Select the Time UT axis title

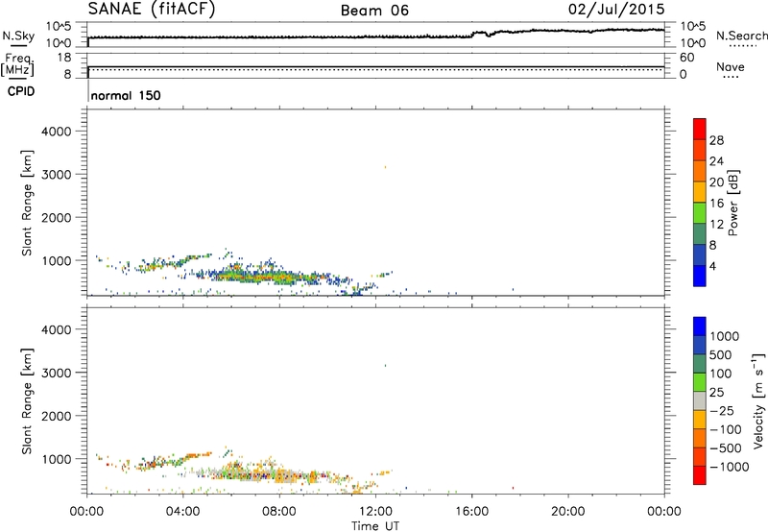coord(375,526)
